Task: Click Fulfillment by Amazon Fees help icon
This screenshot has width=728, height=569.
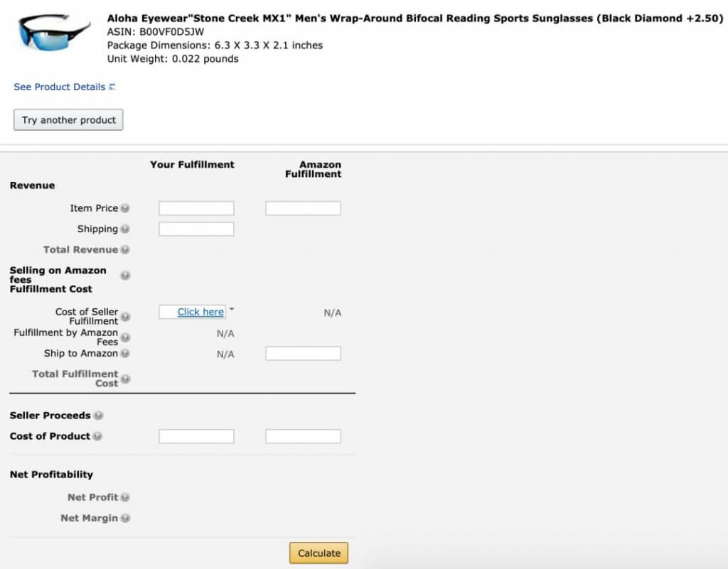Action: pyautogui.click(x=125, y=337)
